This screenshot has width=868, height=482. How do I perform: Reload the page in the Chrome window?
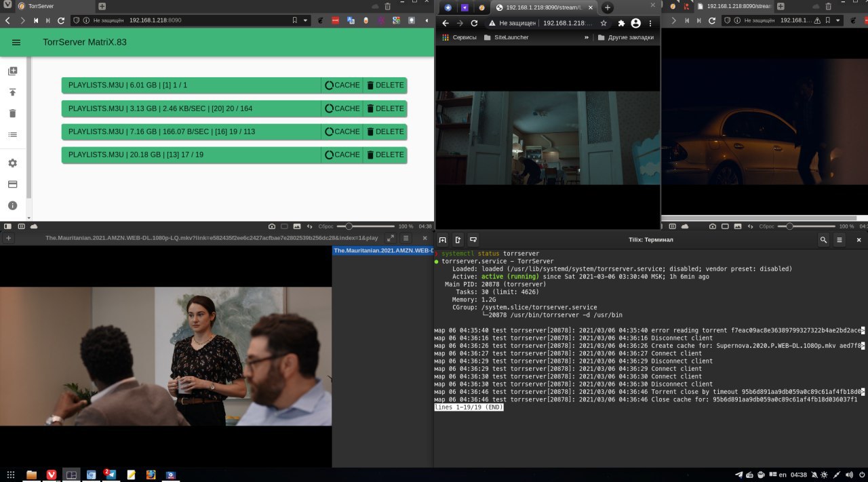click(474, 23)
